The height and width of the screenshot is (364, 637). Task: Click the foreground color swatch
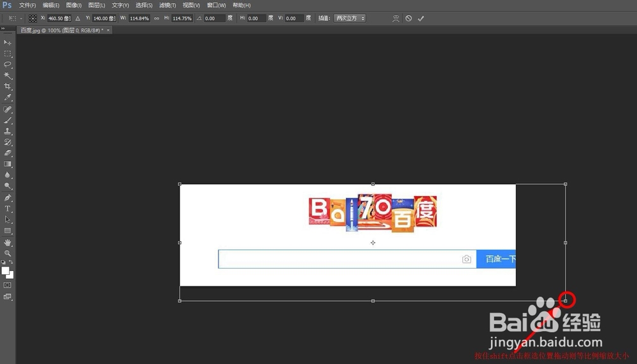[5, 270]
